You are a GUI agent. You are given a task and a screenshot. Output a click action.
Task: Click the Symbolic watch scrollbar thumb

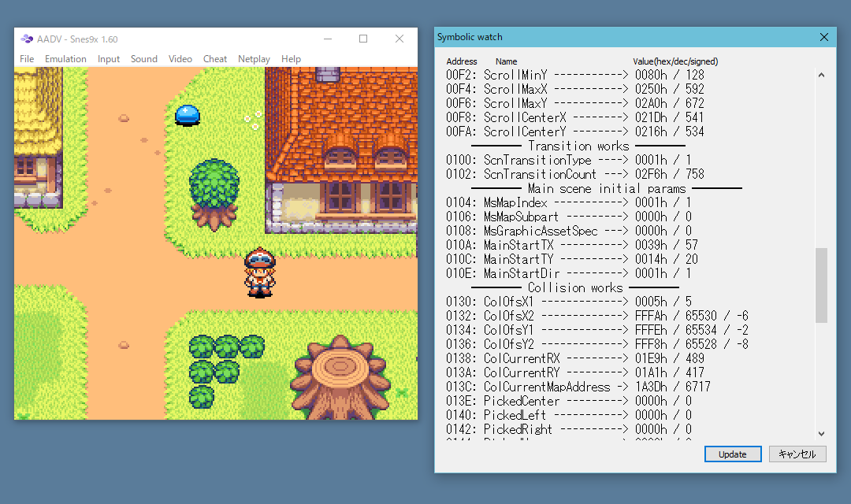(x=821, y=285)
